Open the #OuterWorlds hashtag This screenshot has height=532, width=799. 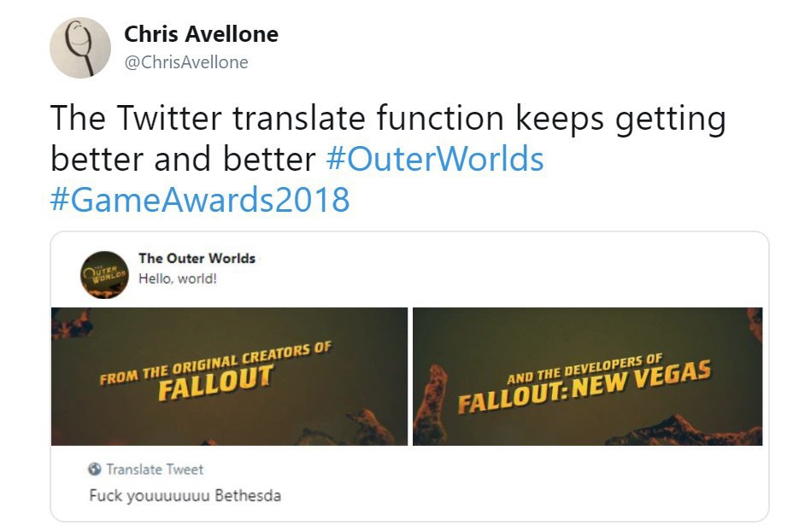(x=435, y=159)
